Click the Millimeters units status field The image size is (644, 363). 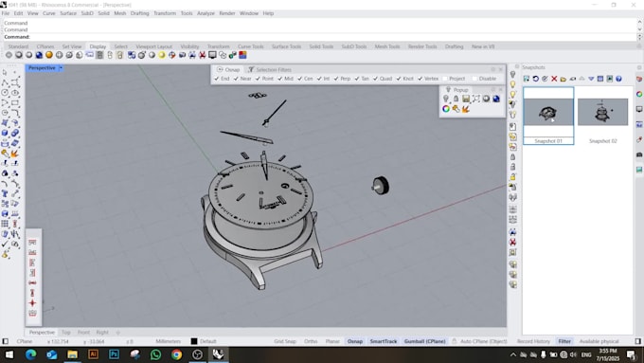click(x=168, y=341)
